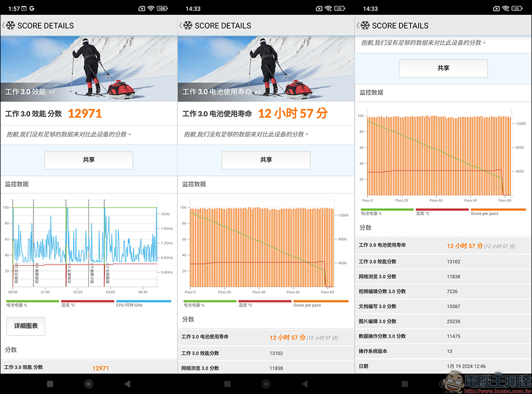The width and height of the screenshot is (532, 394).
Task: Tap 视频编辑分数 3.0 分数 7226 row
Action: 444,291
